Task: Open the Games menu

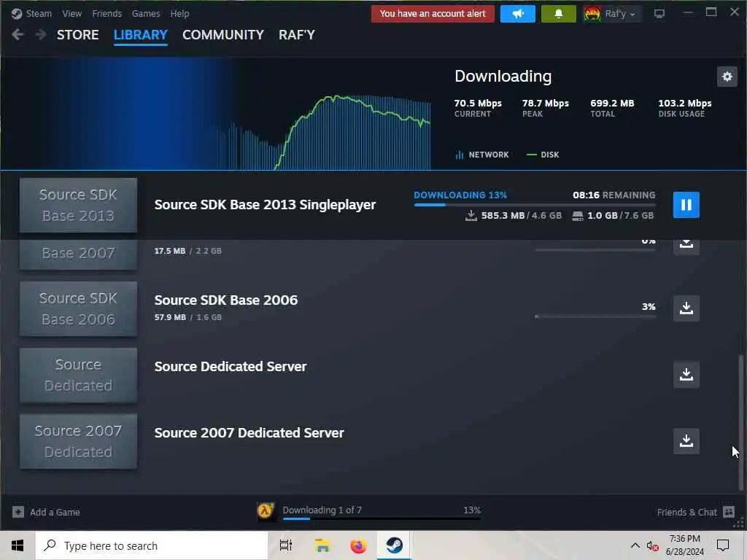Action: [146, 13]
